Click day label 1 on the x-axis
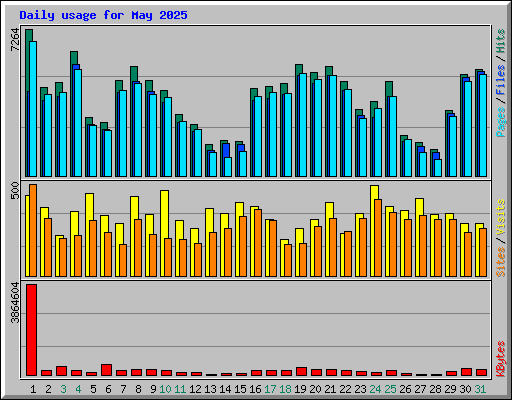 (33, 389)
